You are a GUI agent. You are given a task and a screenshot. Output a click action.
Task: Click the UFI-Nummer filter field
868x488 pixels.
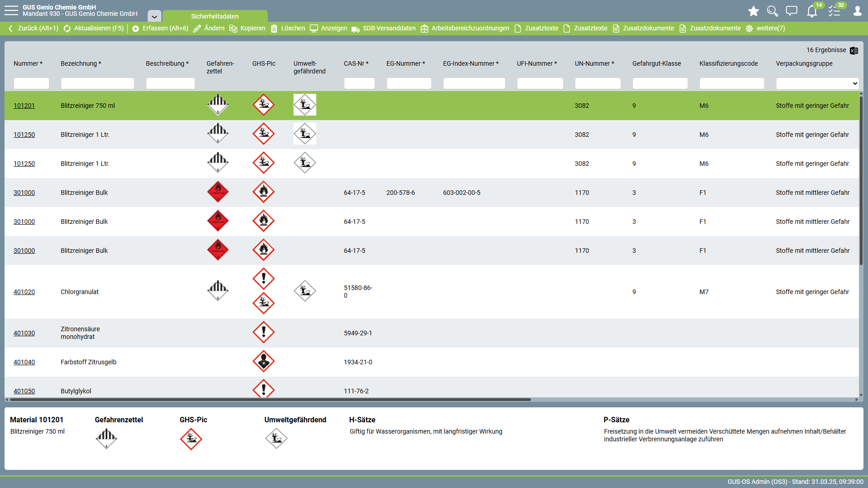click(x=540, y=83)
